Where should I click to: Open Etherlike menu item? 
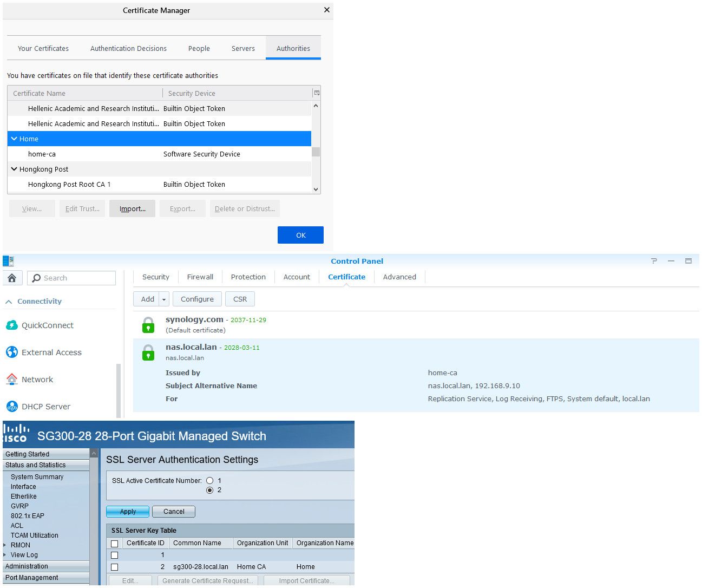point(24,496)
